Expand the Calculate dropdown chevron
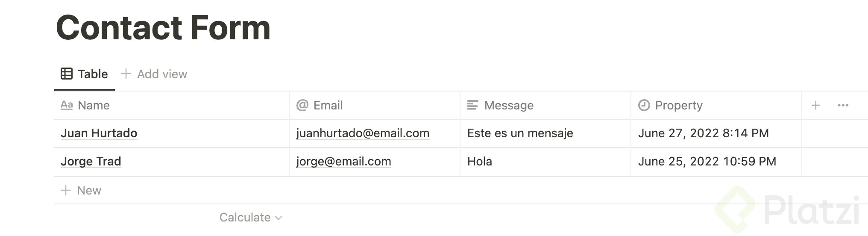868x236 pixels. coord(279,218)
